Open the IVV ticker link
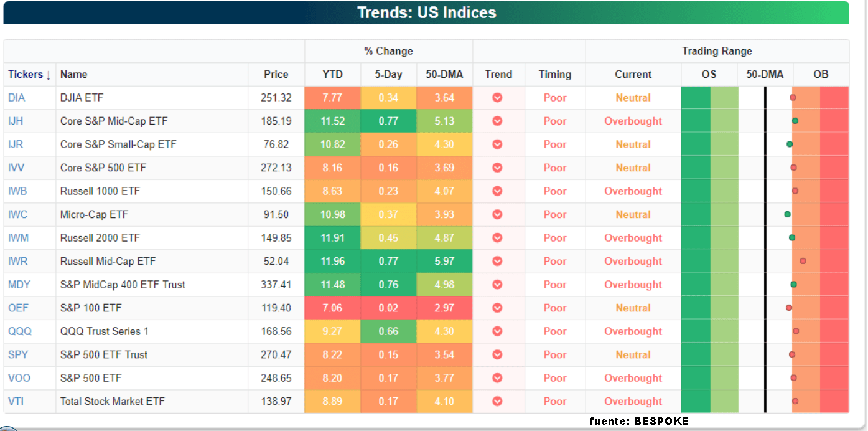The height and width of the screenshot is (431, 868). (16, 168)
